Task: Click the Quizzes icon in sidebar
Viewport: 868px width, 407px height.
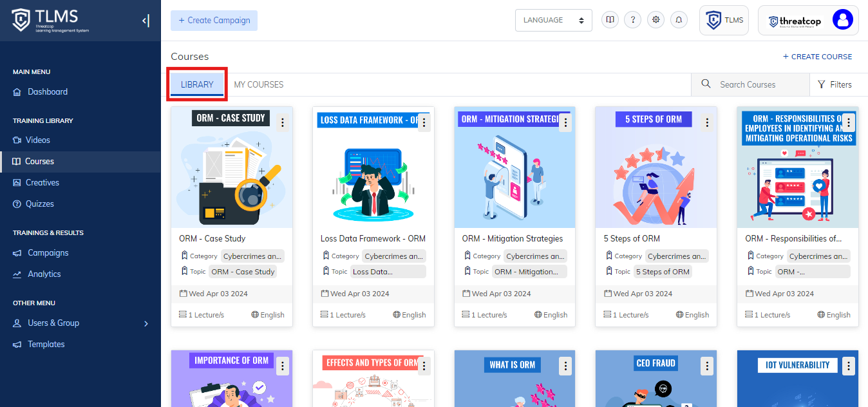Action: pyautogui.click(x=17, y=204)
